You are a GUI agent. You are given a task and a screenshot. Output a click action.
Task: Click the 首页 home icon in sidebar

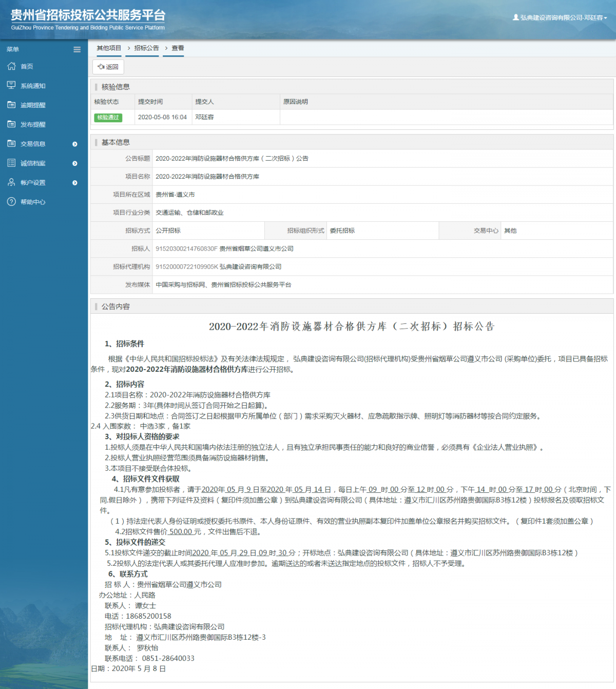[x=11, y=66]
